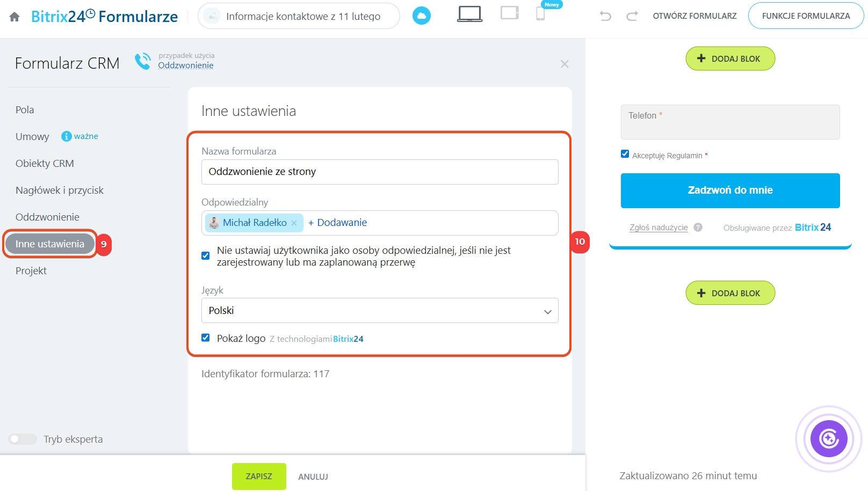Open the Oddzwonienie use case selector
The height and width of the screenshot is (491, 868).
(185, 65)
